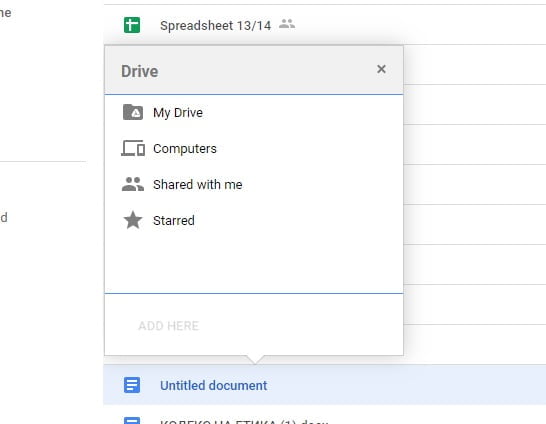Click the green Sheets icon for Spreadsheet 13/14
Screen dimensions: 546x424
[132, 25]
